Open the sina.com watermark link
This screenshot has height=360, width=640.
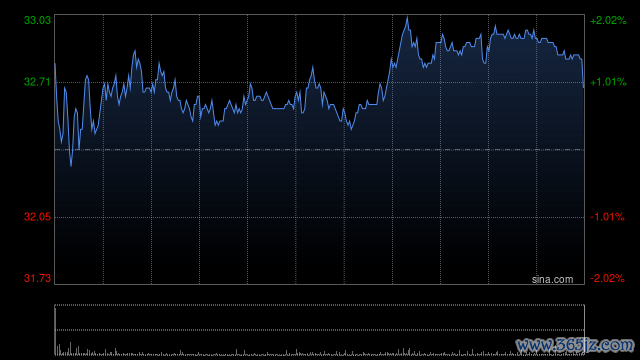coord(552,279)
